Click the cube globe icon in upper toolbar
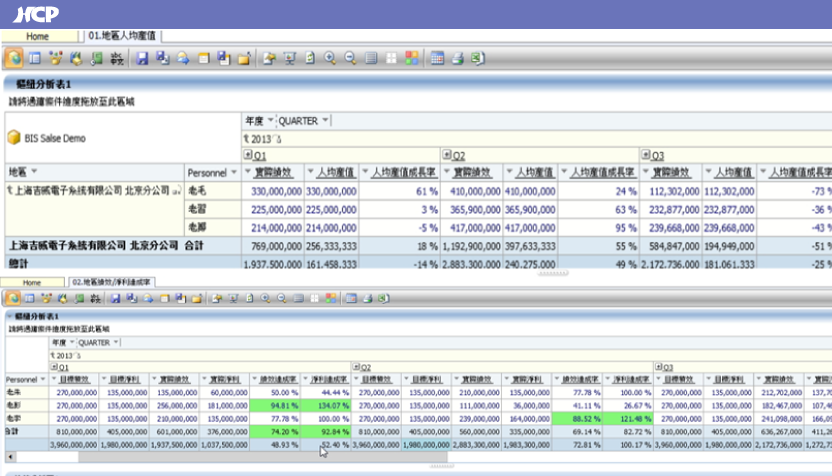 tap(14, 58)
